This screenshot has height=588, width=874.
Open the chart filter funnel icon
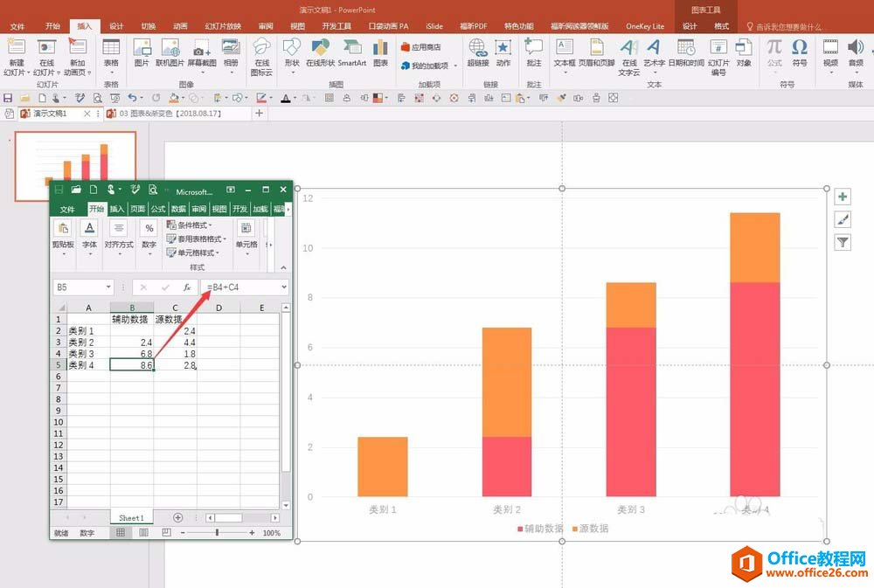[x=843, y=242]
